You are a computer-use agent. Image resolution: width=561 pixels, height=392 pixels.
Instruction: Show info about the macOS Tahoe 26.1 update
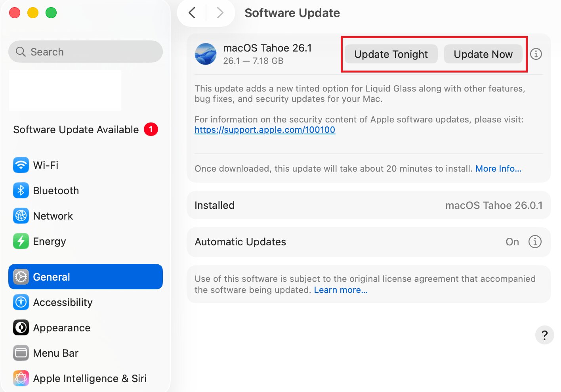click(x=536, y=54)
